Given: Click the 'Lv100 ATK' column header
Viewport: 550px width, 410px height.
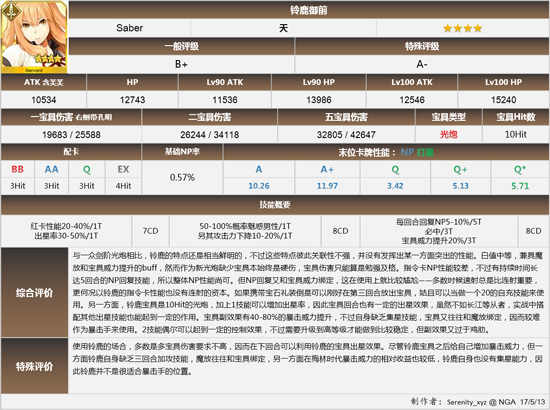Looking at the screenshot, I should coord(412,82).
